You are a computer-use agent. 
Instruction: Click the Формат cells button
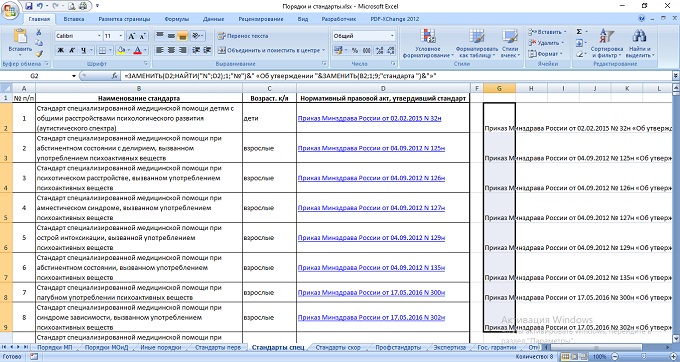pos(545,54)
